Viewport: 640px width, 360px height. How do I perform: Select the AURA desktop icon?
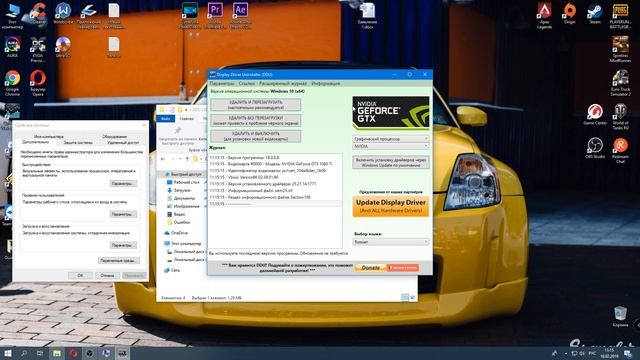pyautogui.click(x=12, y=47)
